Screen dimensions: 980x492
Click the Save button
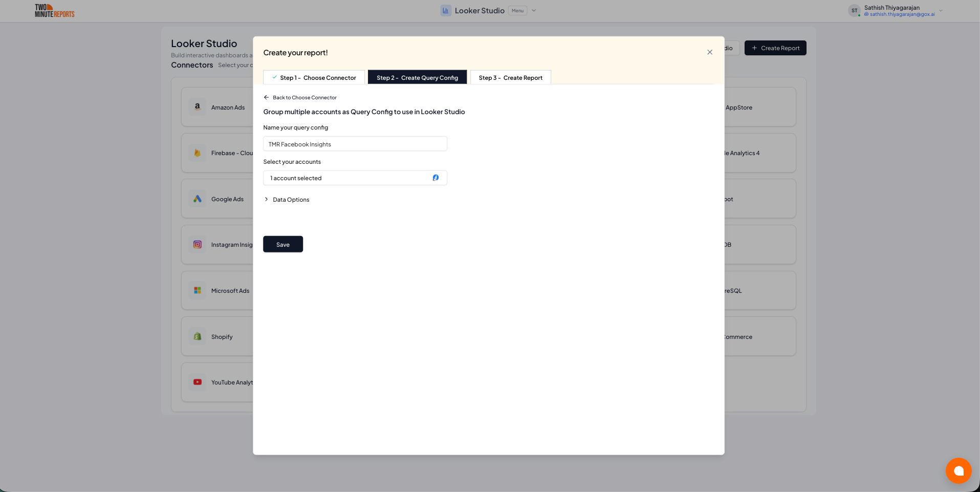[282, 244]
